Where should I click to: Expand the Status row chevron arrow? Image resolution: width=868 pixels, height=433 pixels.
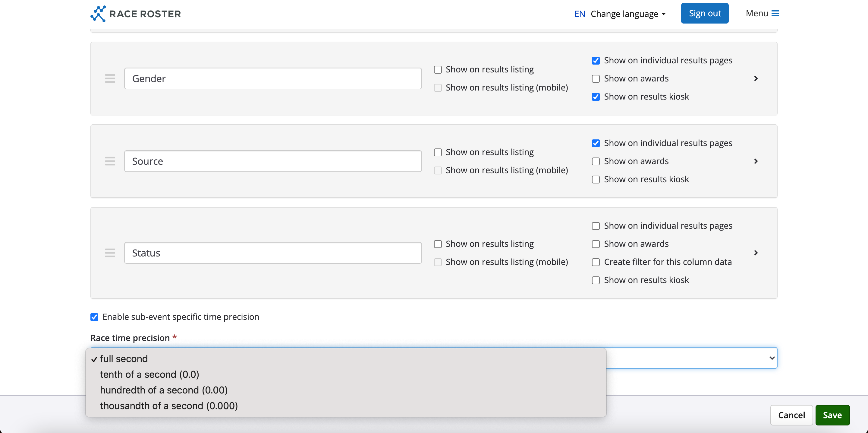click(x=756, y=253)
